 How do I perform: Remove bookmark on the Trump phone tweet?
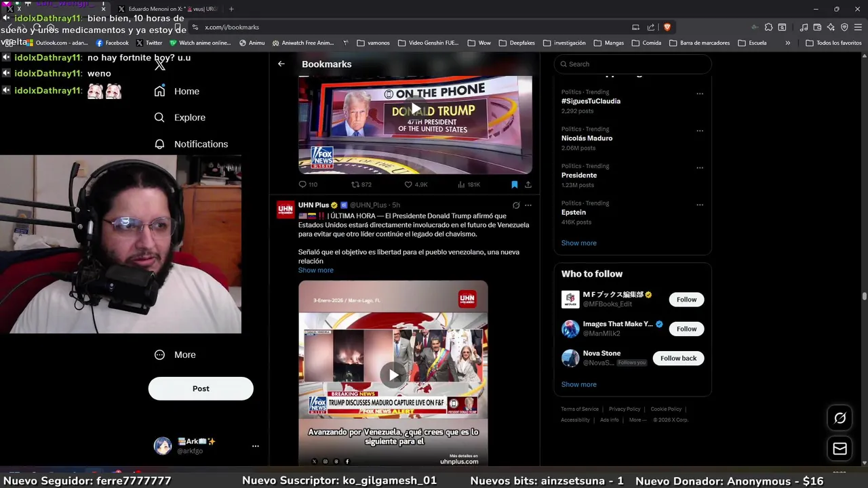point(515,184)
